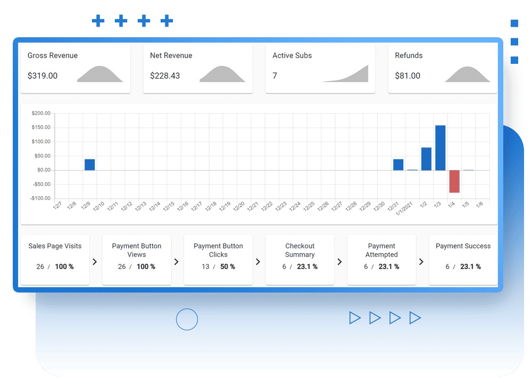Screen dimensions: 532x392
Task: Click the chevron after Sales Page Visits
Action: 95,262
